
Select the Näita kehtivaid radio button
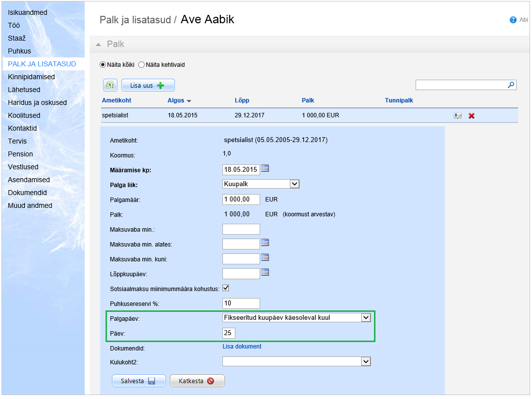point(141,64)
